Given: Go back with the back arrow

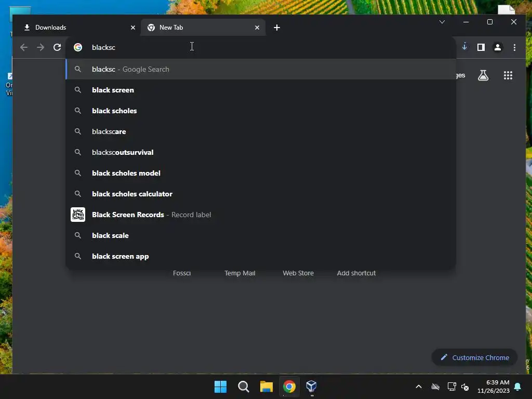Looking at the screenshot, I should coord(24,47).
